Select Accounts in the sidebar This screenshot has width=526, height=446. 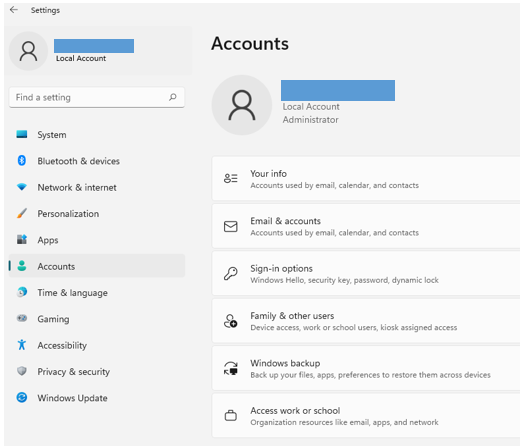[x=97, y=266]
